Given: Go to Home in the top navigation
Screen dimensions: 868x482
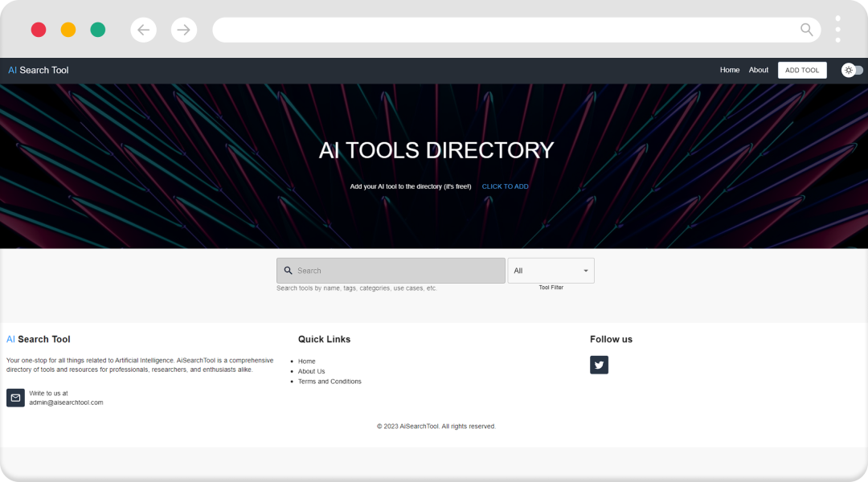Looking at the screenshot, I should 730,70.
